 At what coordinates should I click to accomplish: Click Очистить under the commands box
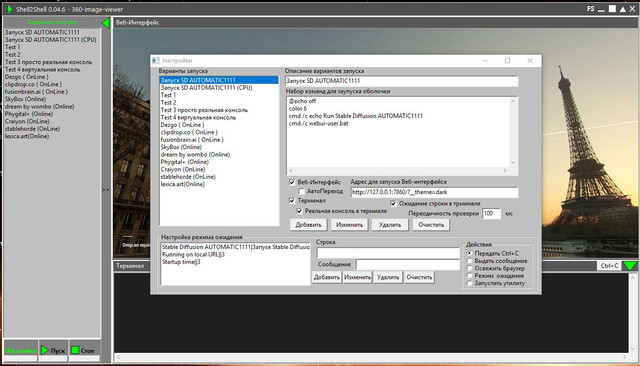431,225
